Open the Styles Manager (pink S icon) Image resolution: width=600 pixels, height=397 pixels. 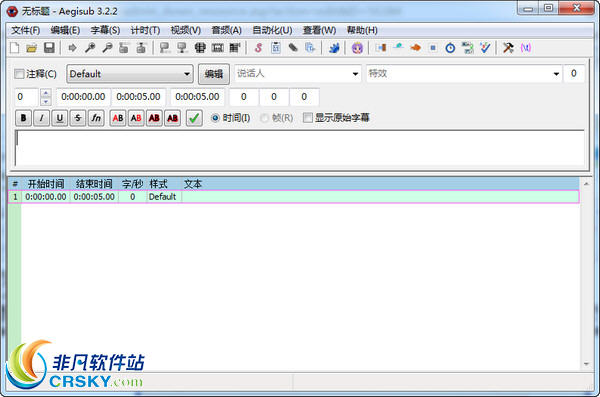point(258,48)
